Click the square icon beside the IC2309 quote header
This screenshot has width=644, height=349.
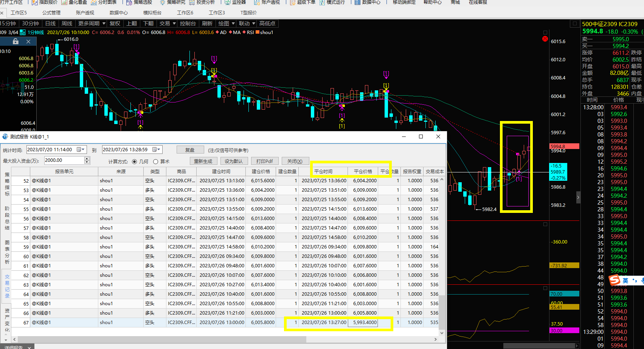click(x=575, y=23)
